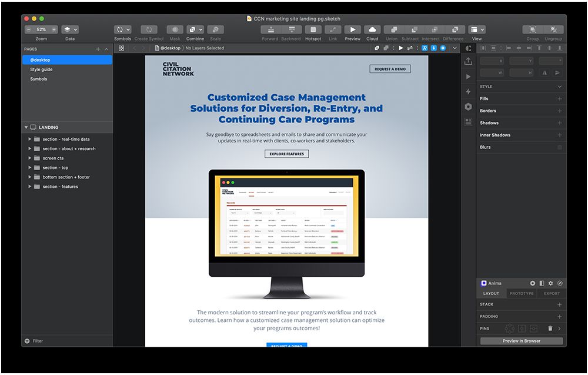Screen dimensions: 588x375
Task: Open the Cloud upload tool
Action: 372,29
